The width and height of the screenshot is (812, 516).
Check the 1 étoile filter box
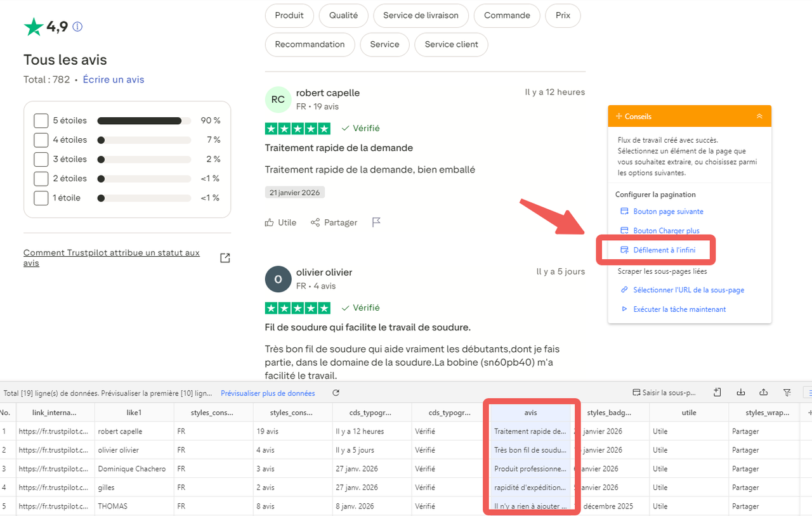pos(41,197)
